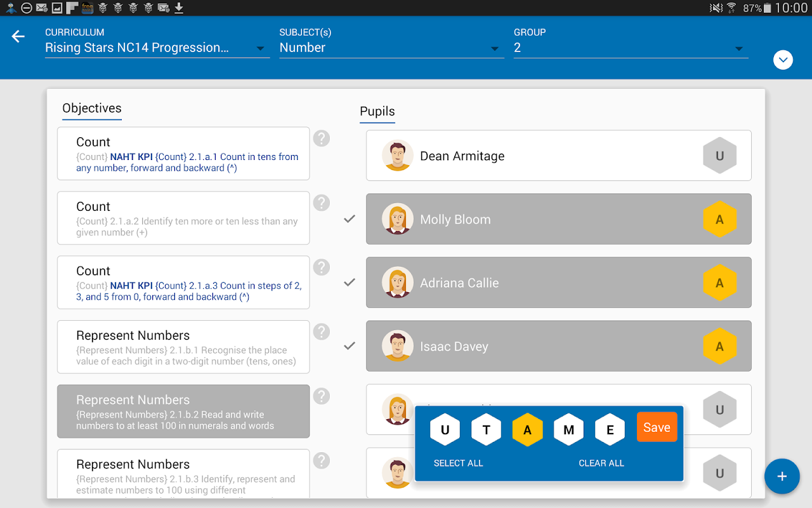
Task: Tap Dean Armitage's U grade hexagon
Action: coord(719,156)
